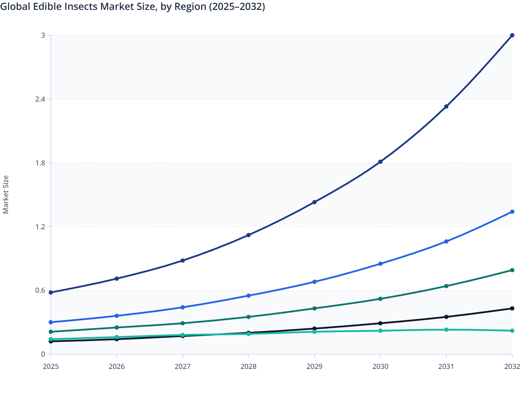Screen dimensions: 532x395
Task: Click the "Market Size" y-axis title
Action: click(6, 195)
